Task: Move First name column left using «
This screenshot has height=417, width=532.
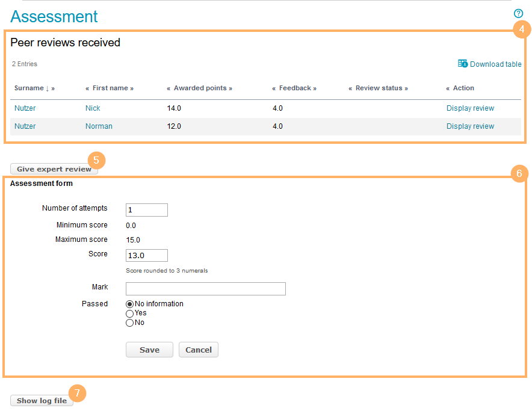Action: pos(87,88)
